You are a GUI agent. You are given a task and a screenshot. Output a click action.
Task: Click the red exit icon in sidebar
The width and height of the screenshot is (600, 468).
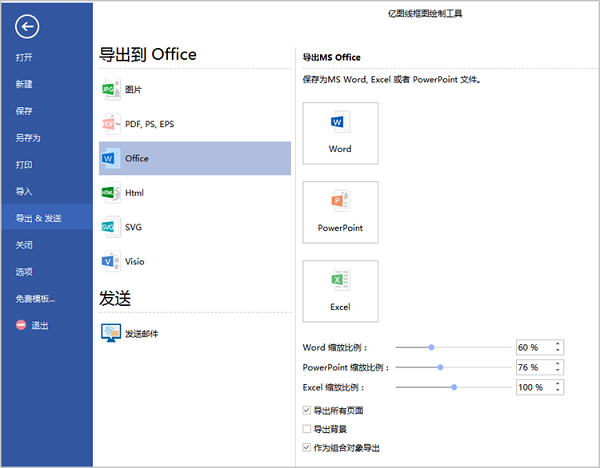(21, 325)
